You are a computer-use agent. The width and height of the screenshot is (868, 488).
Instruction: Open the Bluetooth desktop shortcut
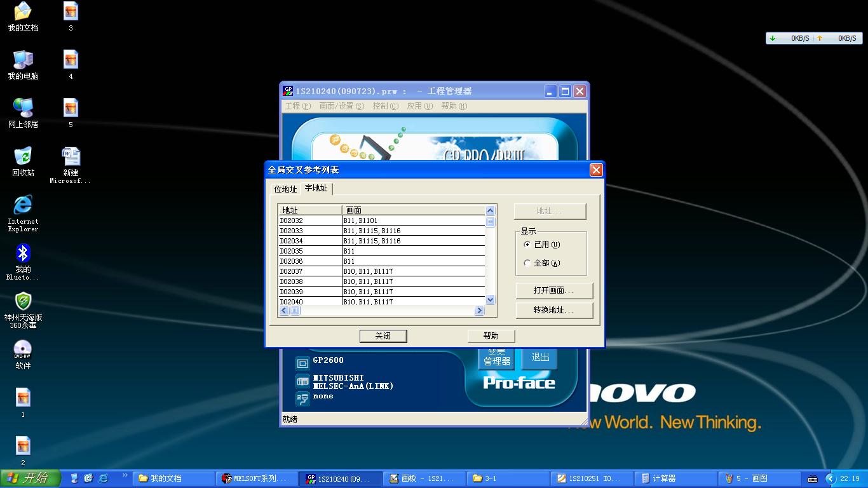click(x=23, y=254)
